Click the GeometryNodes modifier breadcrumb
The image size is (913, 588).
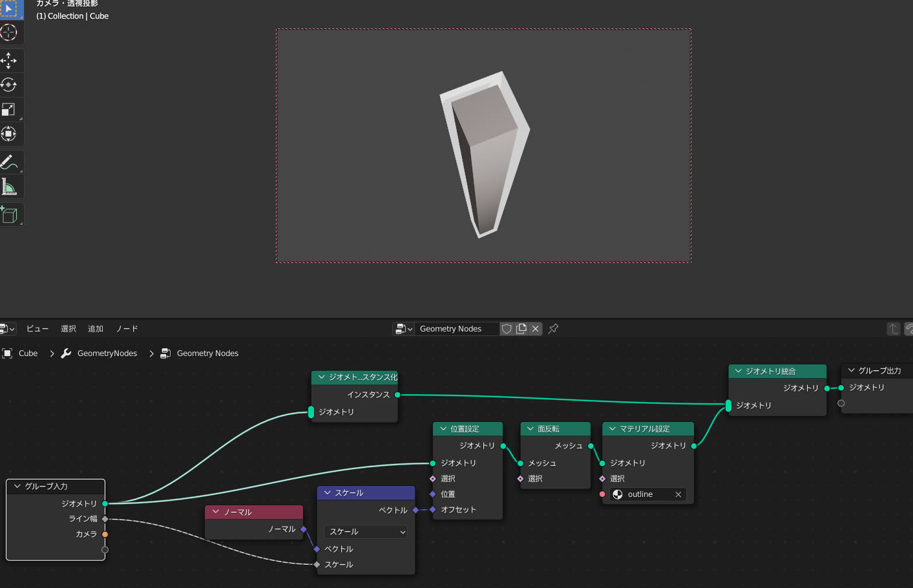(107, 353)
